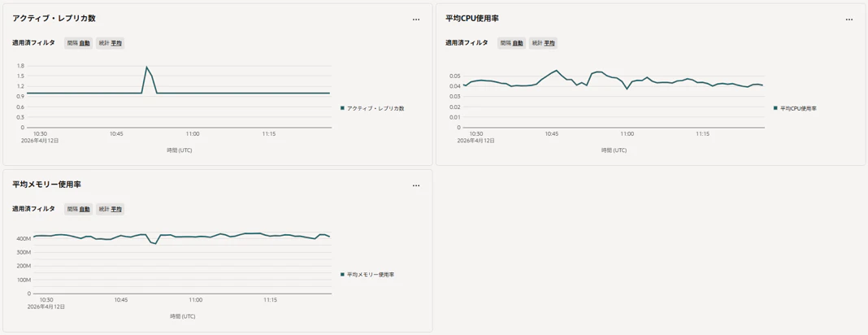Open the 平均メモリー使用率 panel options menu
Screen dimensions: 868x335
point(416,185)
